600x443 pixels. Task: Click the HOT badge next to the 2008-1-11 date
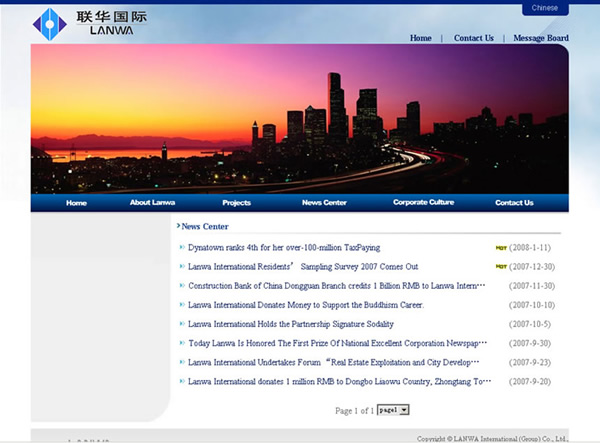coord(501,248)
